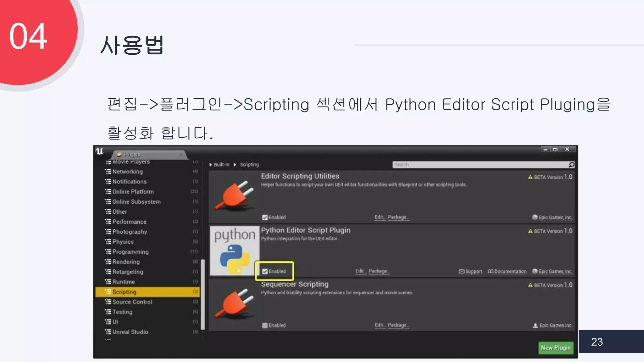Select the Unreal Studio category
This screenshot has width=644, height=362.
130,332
